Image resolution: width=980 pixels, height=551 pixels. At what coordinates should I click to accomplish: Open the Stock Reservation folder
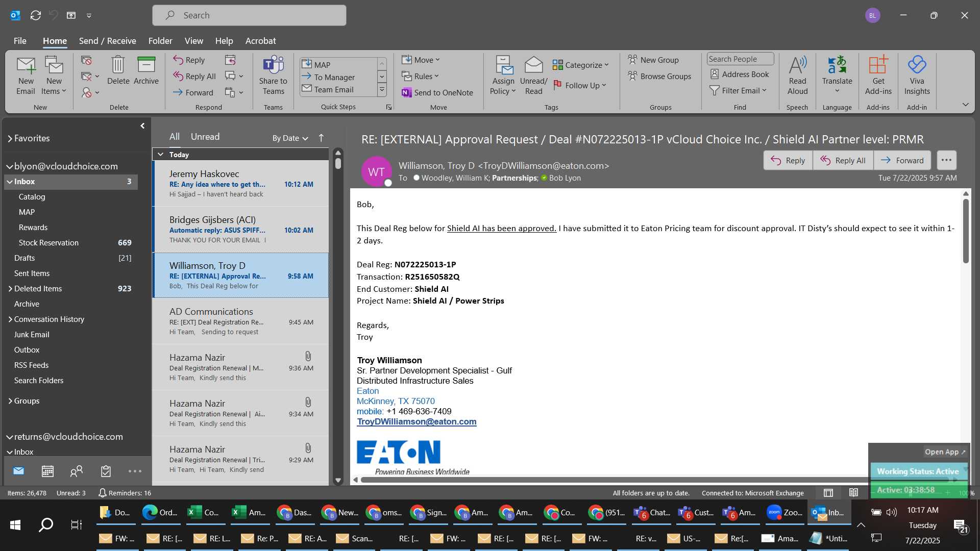pyautogui.click(x=71, y=243)
